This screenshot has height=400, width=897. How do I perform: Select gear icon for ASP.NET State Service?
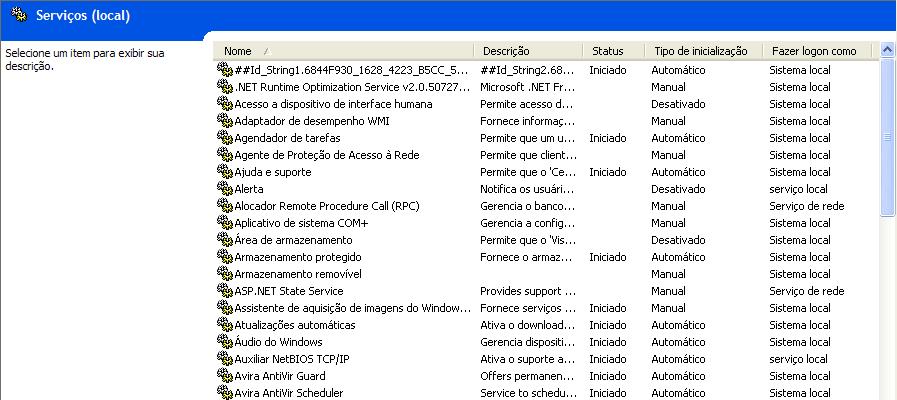[x=225, y=291]
